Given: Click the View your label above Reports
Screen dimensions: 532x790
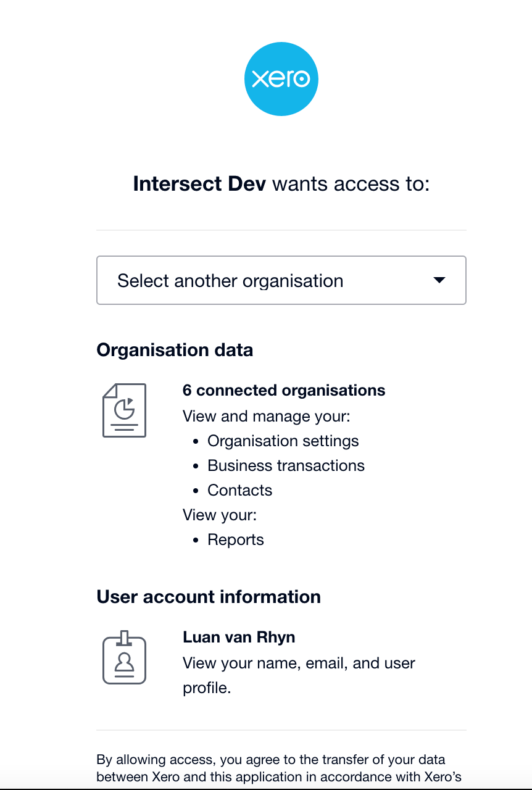Looking at the screenshot, I should coord(220,515).
